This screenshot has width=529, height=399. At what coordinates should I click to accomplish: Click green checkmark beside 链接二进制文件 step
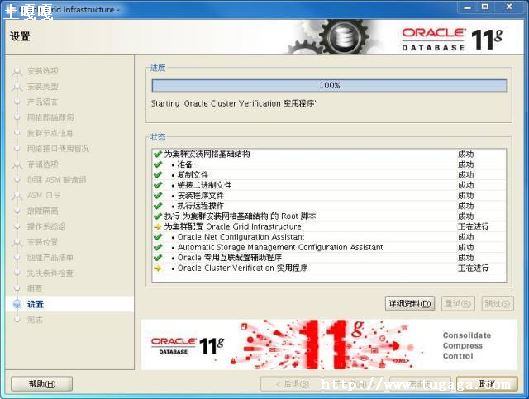158,185
